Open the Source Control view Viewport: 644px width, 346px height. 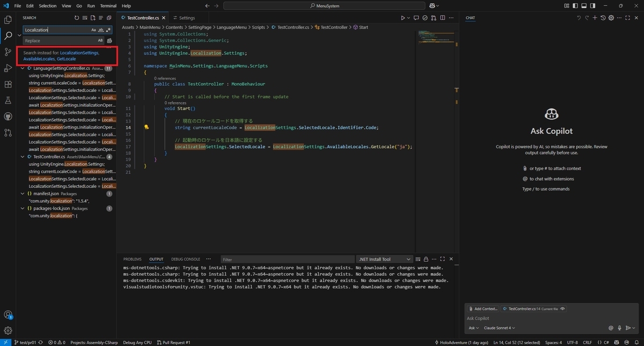tap(8, 52)
